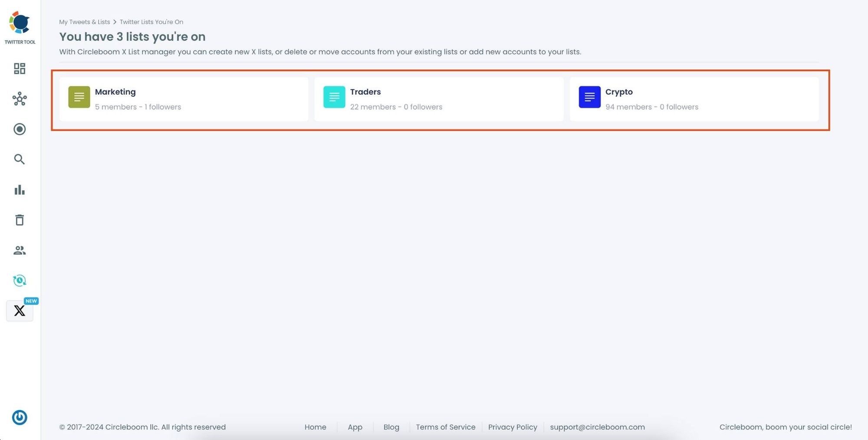Click the scheduled posts clock icon

20,281
